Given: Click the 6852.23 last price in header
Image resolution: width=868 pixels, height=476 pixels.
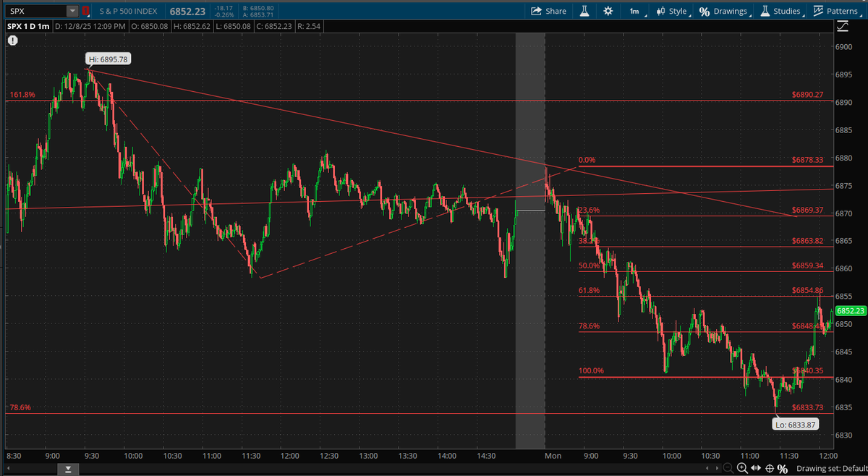Looking at the screenshot, I should pyautogui.click(x=186, y=11).
